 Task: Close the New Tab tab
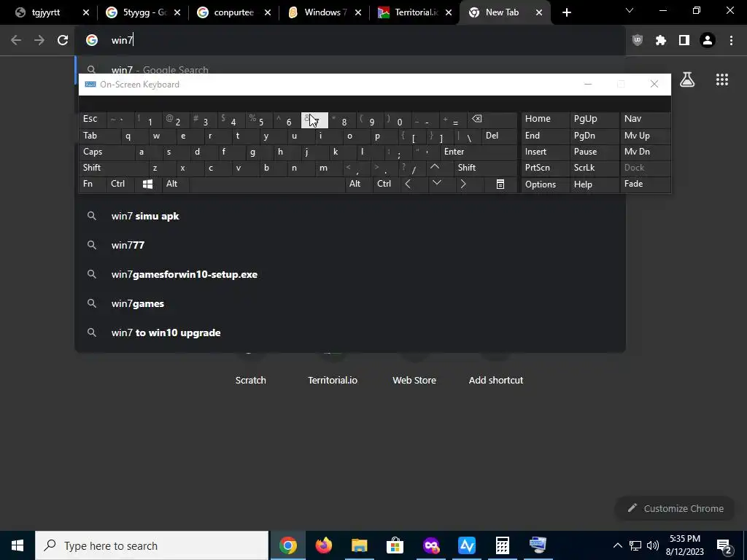point(539,13)
